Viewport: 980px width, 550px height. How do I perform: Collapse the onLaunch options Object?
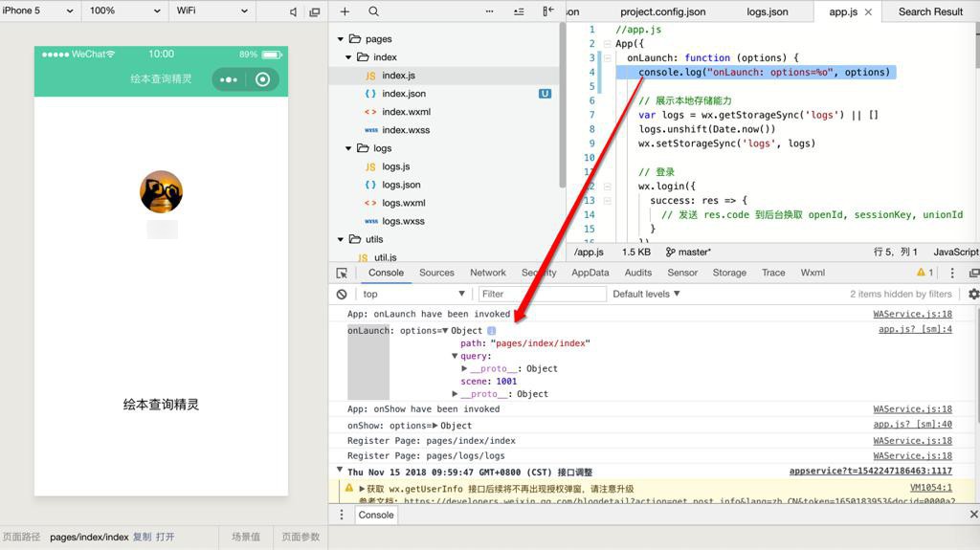[445, 331]
